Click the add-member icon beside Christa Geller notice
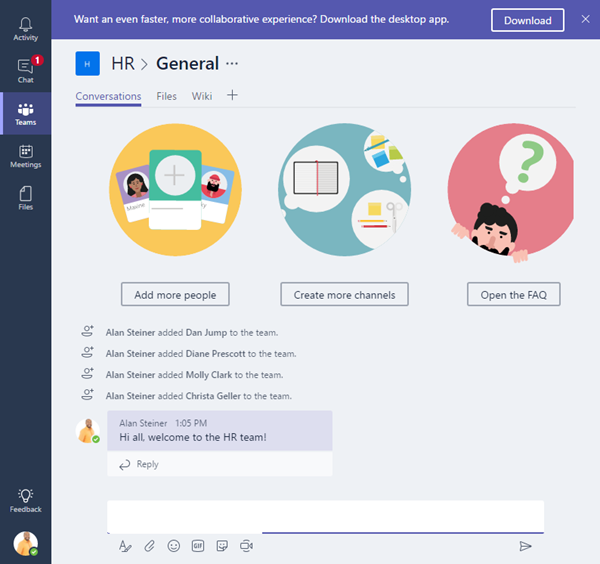Screen dimensions: 600x564 click(88, 394)
